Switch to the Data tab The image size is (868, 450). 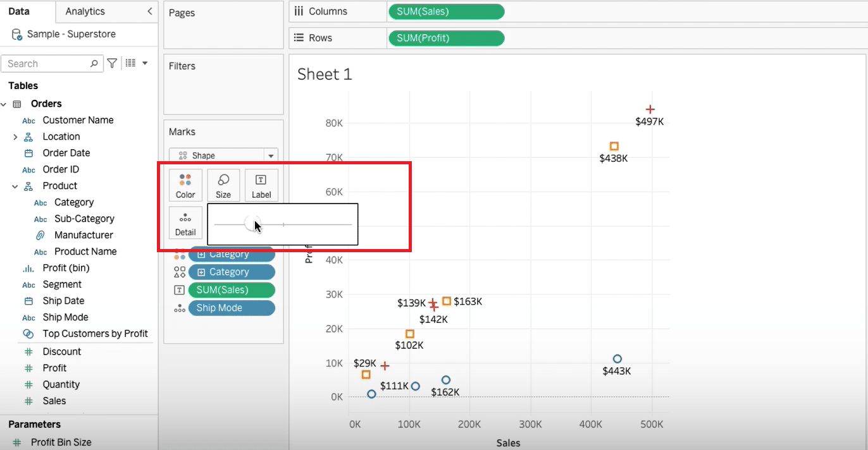point(19,11)
